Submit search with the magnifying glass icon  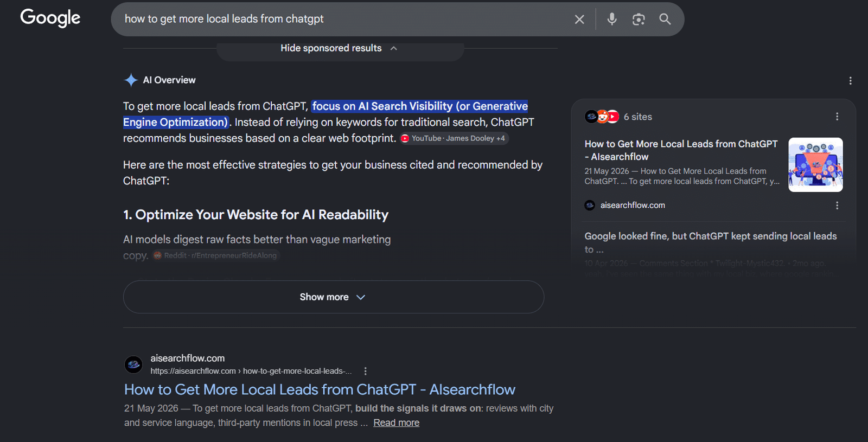coord(665,20)
